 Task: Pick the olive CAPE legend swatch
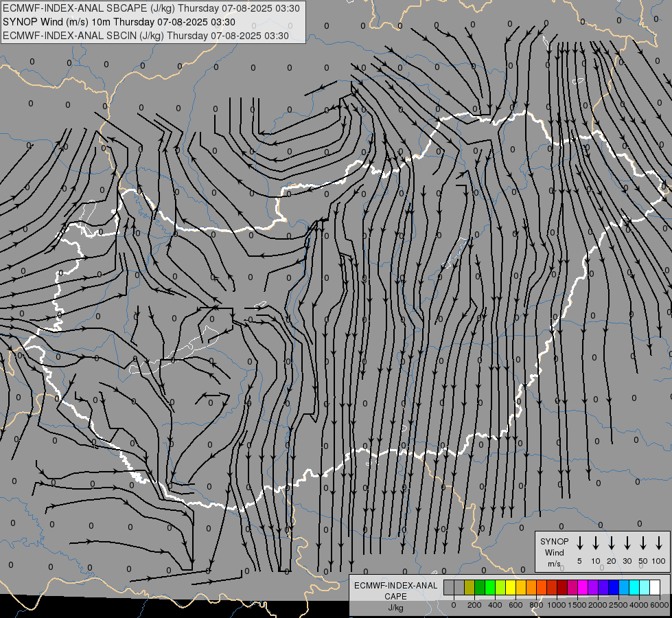(x=470, y=587)
